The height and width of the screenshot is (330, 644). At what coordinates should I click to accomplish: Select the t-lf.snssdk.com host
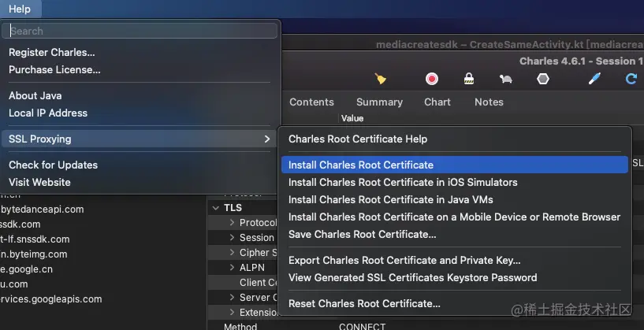click(x=35, y=239)
